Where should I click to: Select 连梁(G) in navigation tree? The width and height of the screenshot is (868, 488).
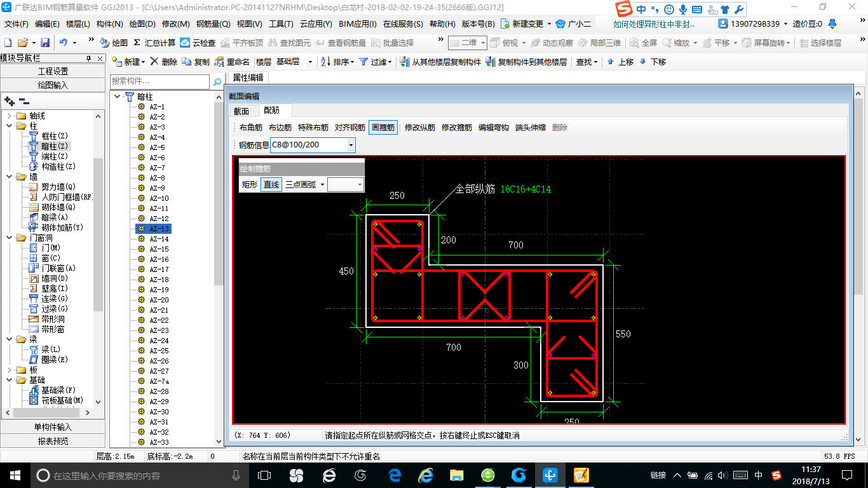click(x=48, y=299)
